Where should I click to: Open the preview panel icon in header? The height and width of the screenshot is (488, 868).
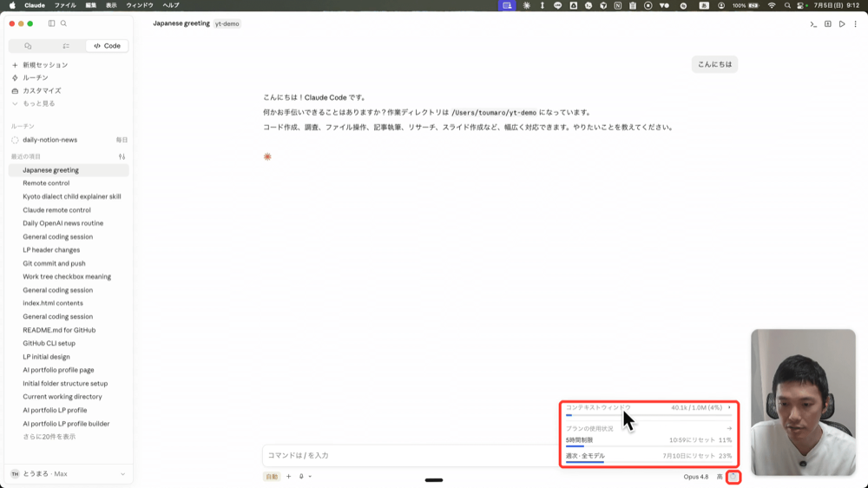[827, 23]
